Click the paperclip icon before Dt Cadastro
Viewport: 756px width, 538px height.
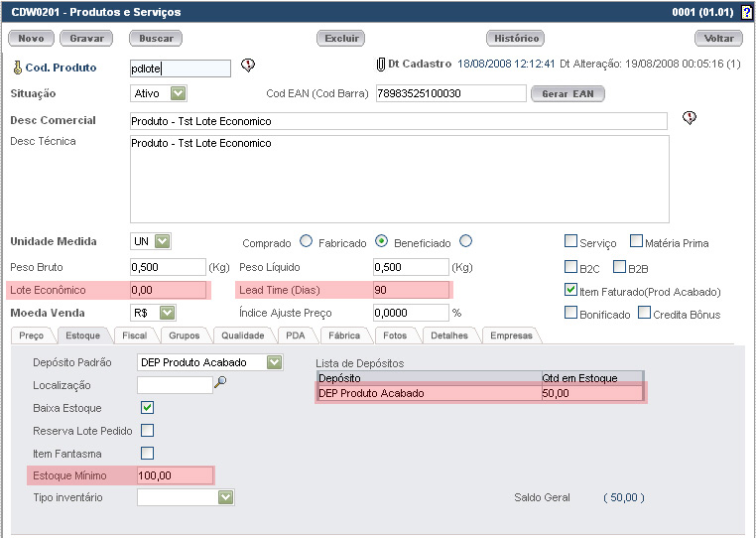[380, 65]
